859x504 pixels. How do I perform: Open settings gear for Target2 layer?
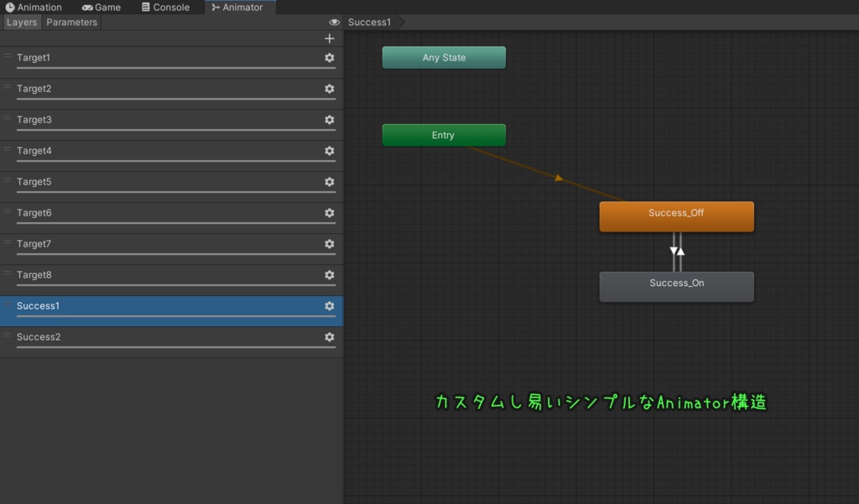pyautogui.click(x=329, y=89)
